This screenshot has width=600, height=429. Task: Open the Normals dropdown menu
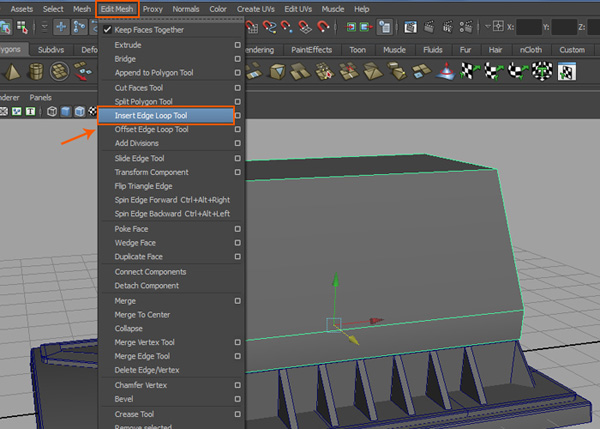(185, 9)
